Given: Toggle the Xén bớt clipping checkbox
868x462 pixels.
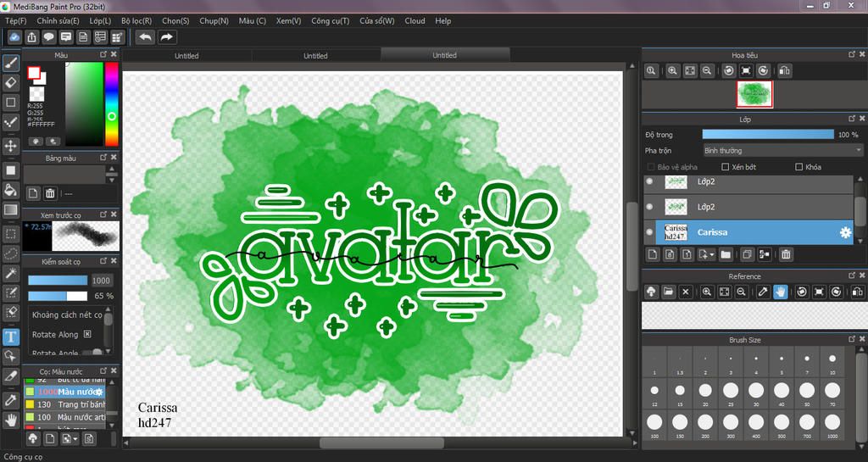Looking at the screenshot, I should [x=726, y=166].
